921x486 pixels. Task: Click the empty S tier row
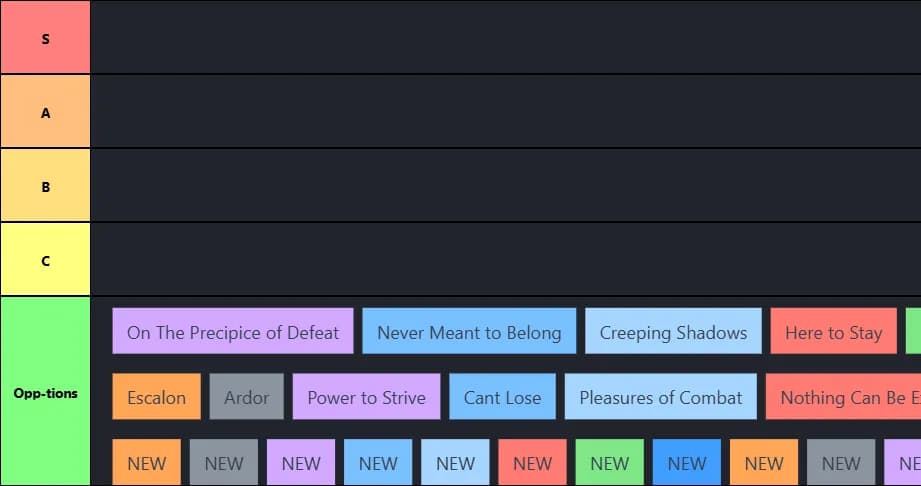point(505,38)
